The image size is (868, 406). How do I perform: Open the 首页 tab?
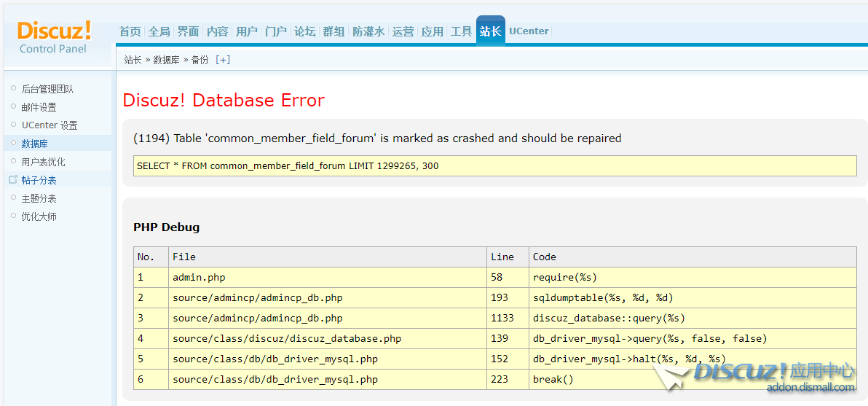[130, 31]
